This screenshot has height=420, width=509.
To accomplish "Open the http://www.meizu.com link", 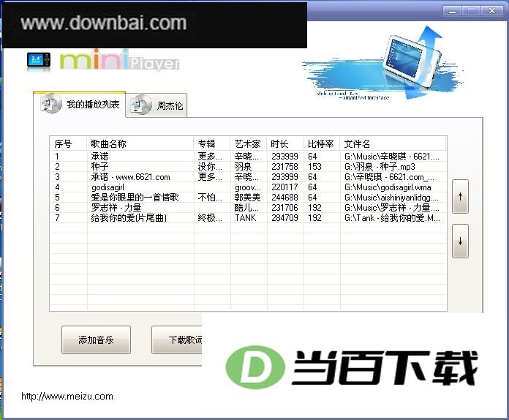I will [67, 397].
